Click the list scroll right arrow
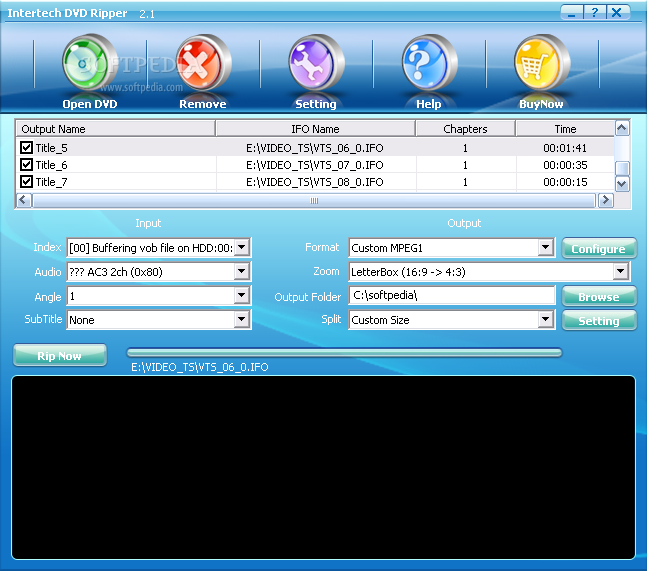The width and height of the screenshot is (647, 571). tap(606, 201)
